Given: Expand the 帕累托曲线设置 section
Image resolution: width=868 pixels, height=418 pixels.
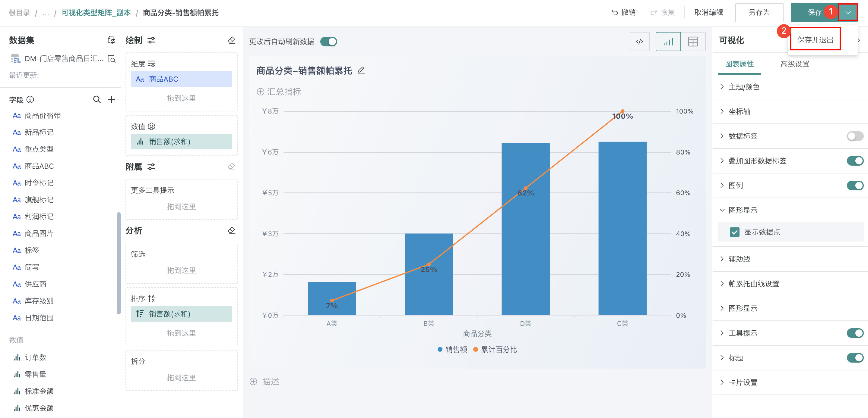Looking at the screenshot, I should 754,284.
